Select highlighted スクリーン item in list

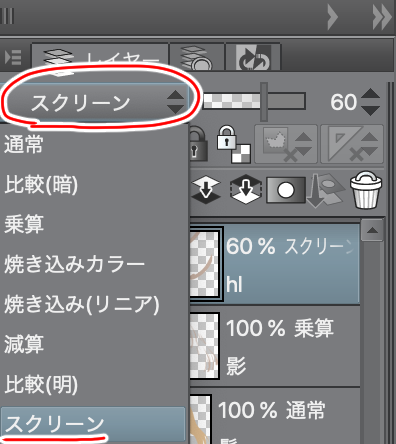pyautogui.click(x=93, y=424)
